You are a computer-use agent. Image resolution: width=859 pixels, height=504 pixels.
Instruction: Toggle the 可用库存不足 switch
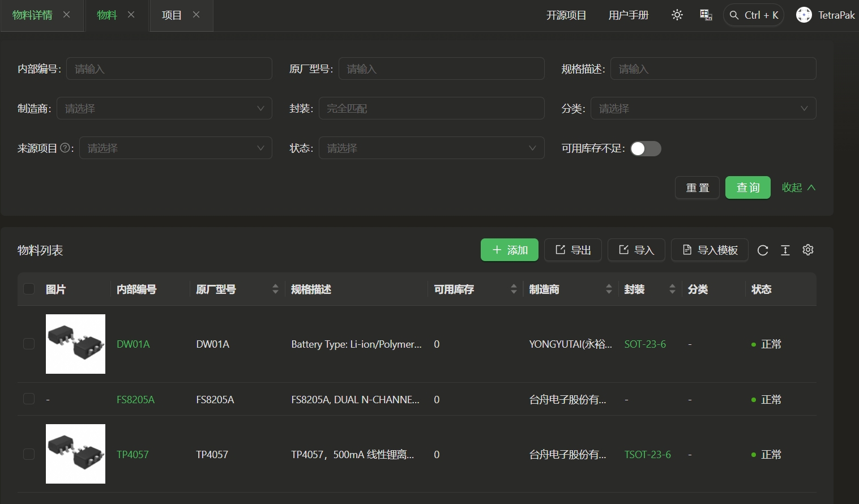point(646,148)
